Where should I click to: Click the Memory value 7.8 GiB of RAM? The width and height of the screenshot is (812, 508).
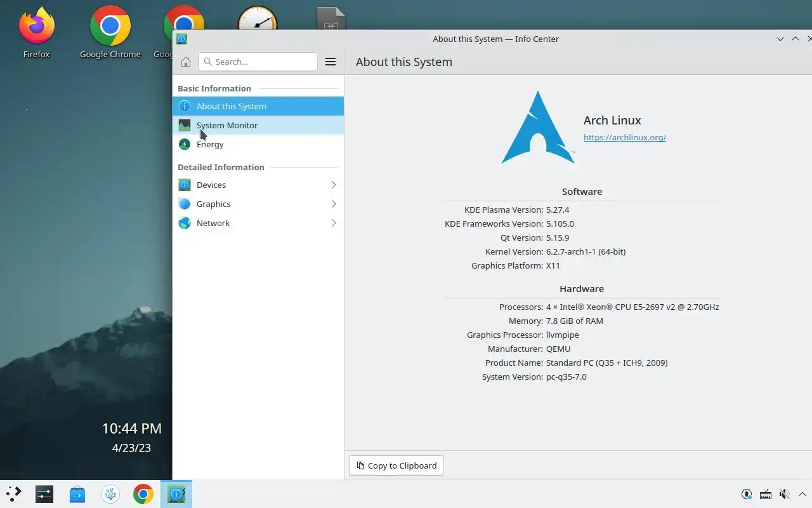(x=575, y=321)
